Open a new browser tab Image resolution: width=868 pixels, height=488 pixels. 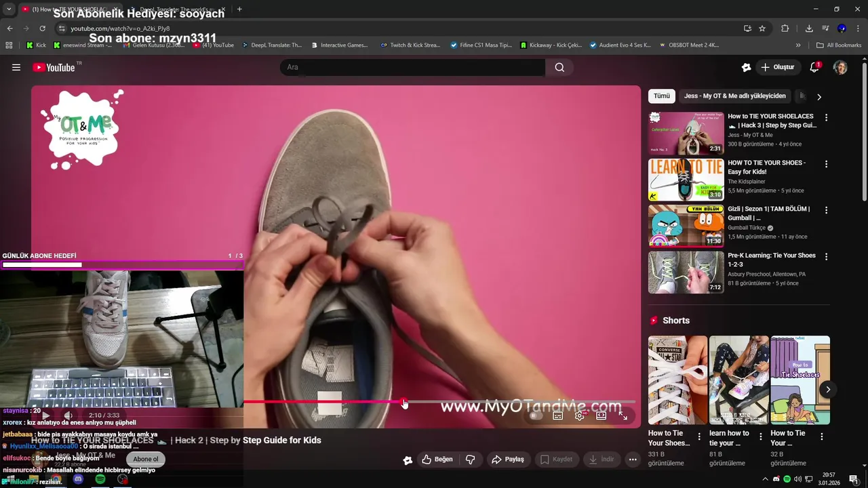pyautogui.click(x=239, y=9)
